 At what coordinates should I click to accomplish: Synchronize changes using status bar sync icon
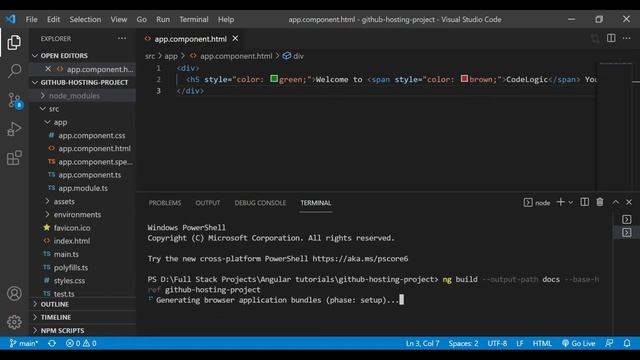click(x=52, y=343)
